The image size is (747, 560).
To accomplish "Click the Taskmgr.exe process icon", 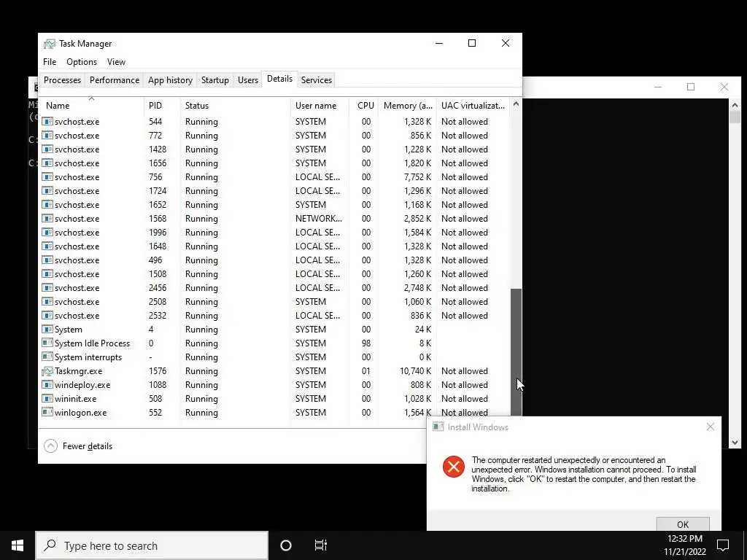I will (x=47, y=371).
